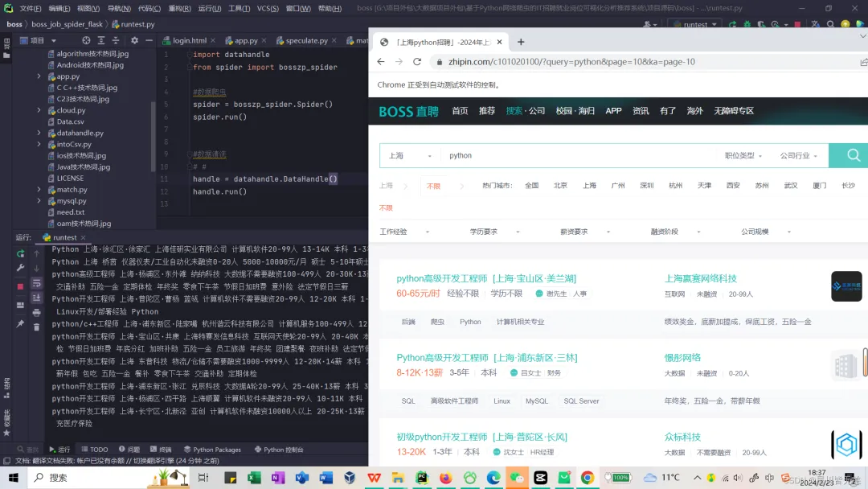Hide the project panel with minus icon

tap(149, 40)
